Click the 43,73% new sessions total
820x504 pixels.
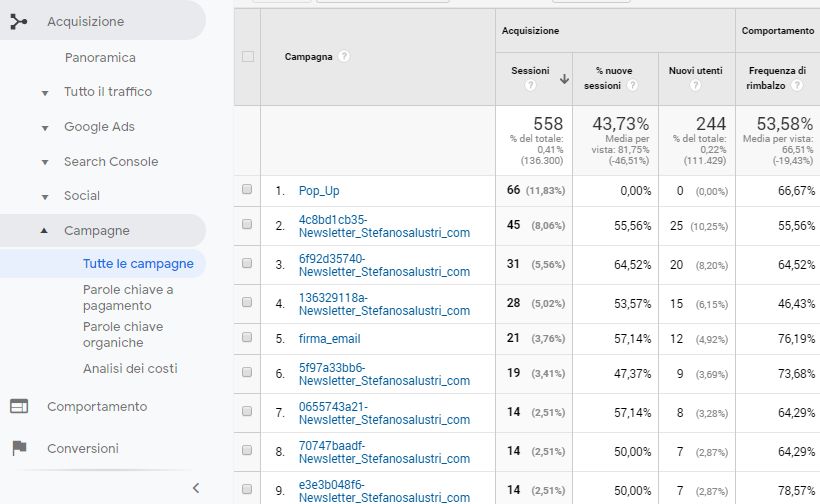pos(621,124)
